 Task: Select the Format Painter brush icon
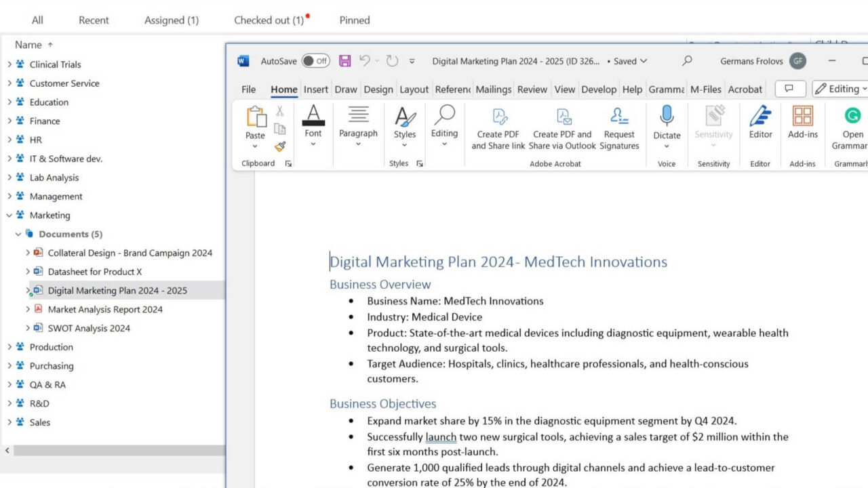click(280, 146)
